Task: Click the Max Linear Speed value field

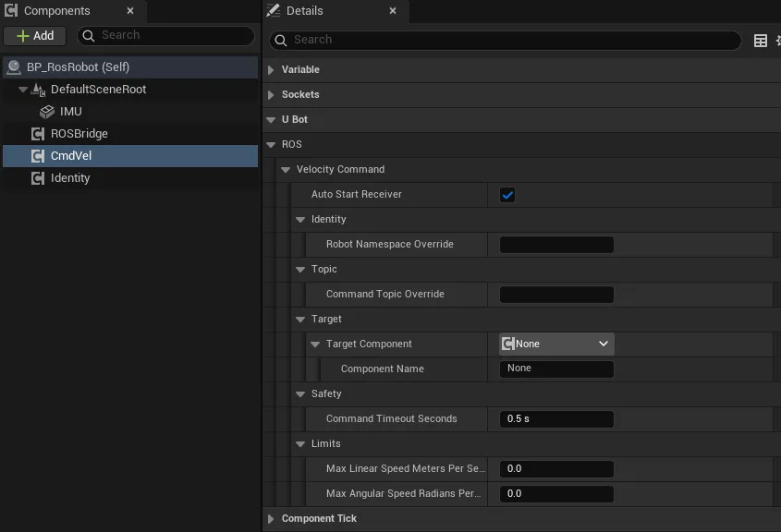Action: 556,469
